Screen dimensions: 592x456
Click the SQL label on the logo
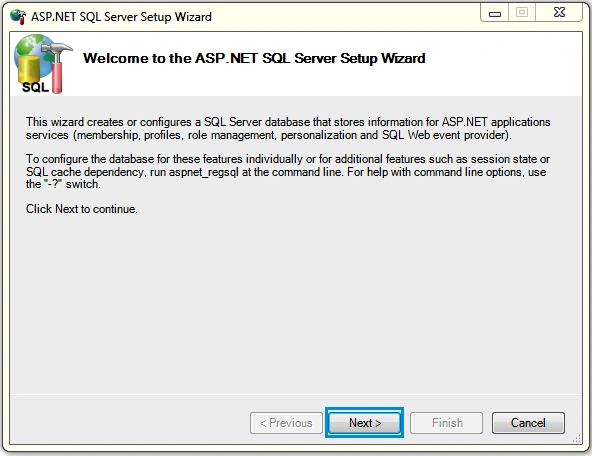35,87
